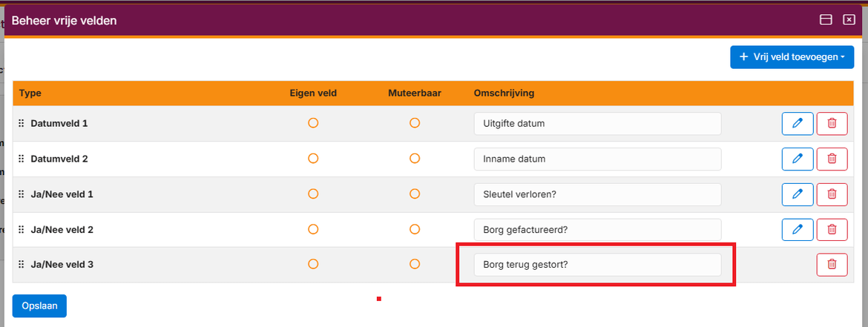Select the Sleutel verloren? text field
This screenshot has height=327, width=868.
point(597,194)
